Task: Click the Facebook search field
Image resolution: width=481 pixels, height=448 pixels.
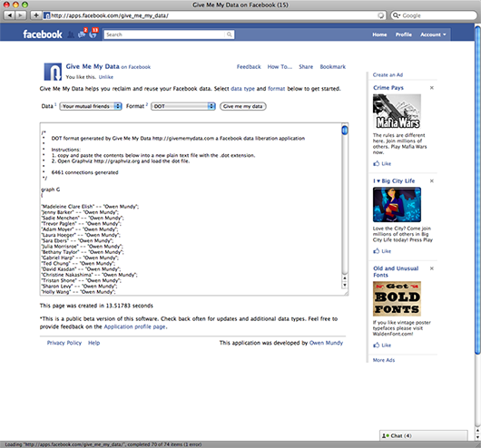Action: point(169,34)
